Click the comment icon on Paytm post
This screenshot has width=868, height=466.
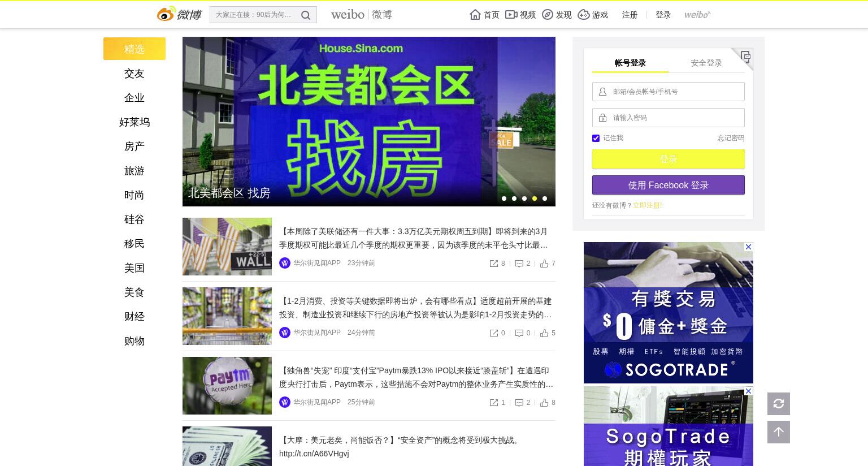pyautogui.click(x=519, y=403)
